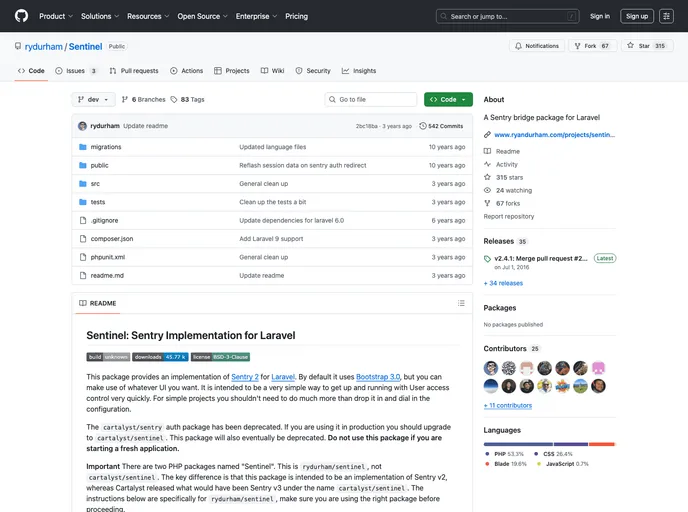The height and width of the screenshot is (512, 688).
Task: Open the Enterprise dropdown
Action: coord(256,16)
